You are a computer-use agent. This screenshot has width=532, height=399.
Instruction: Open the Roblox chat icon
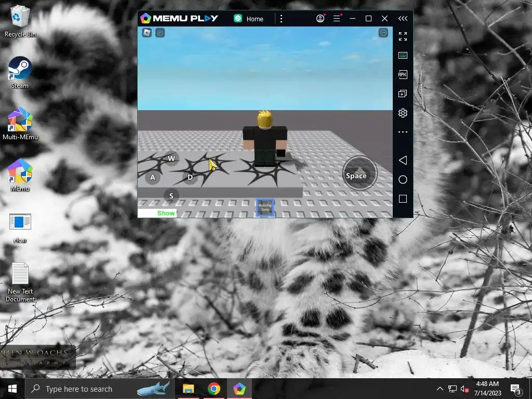pyautogui.click(x=160, y=33)
